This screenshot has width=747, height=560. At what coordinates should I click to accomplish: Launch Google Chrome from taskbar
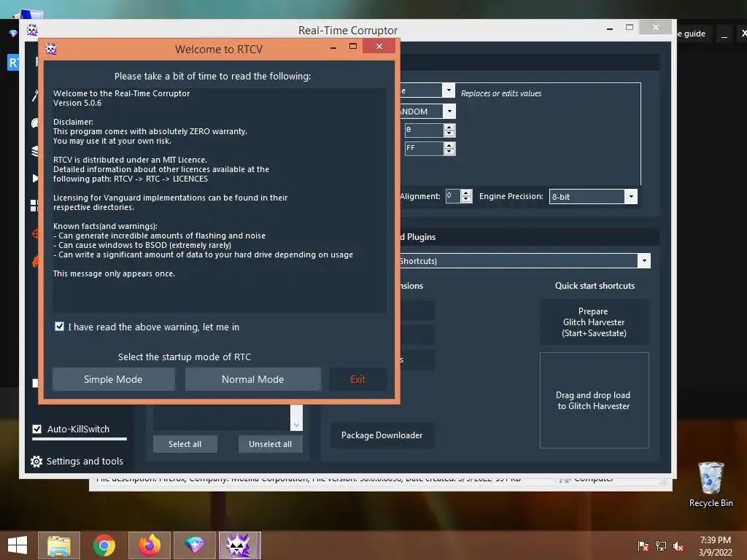point(104,545)
